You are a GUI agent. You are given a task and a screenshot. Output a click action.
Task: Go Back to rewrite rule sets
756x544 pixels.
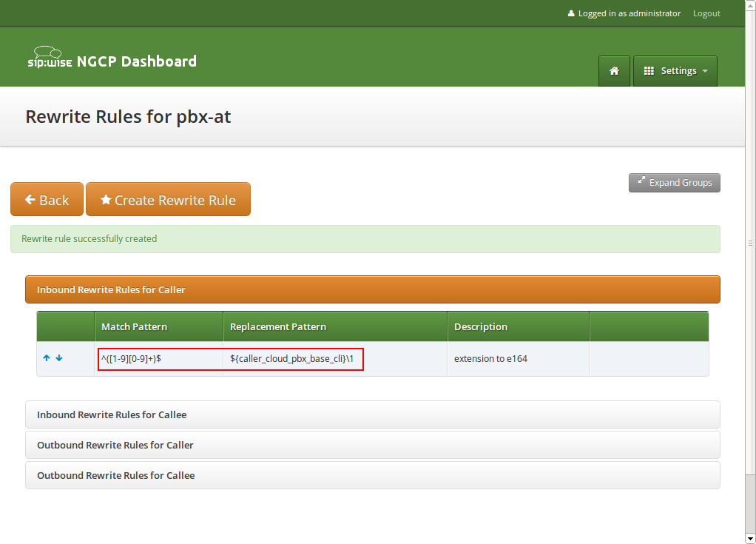pyautogui.click(x=47, y=199)
